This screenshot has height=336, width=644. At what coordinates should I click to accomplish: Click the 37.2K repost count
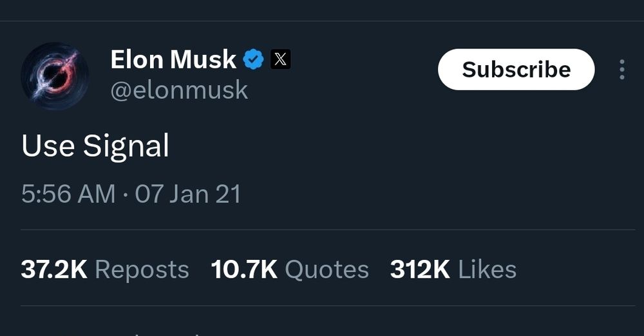[54, 270]
